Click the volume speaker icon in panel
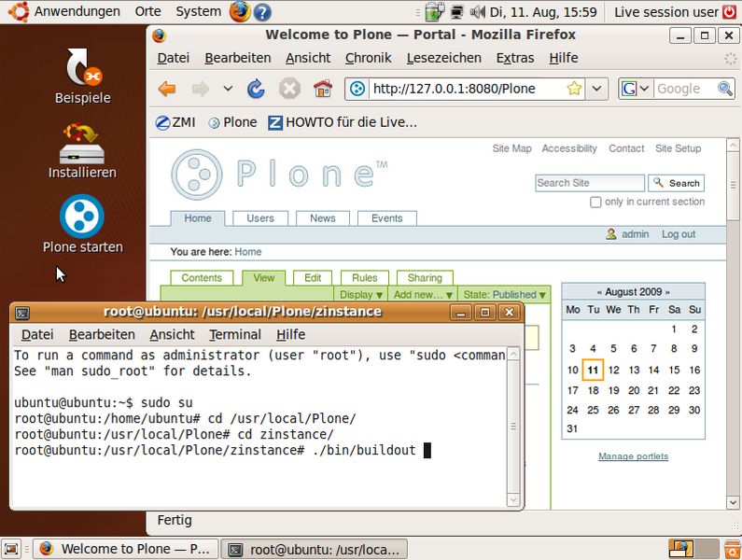 pos(478,12)
